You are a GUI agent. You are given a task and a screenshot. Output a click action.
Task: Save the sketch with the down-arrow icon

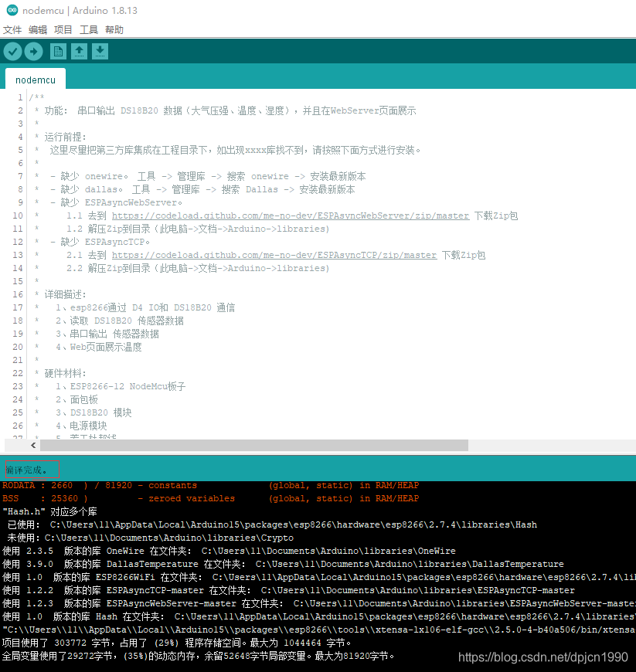100,52
